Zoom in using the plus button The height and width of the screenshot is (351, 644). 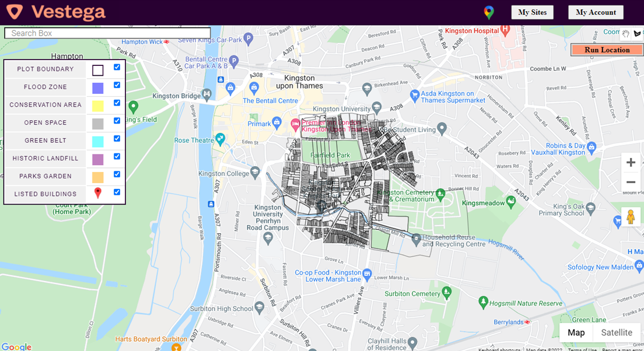[631, 163]
